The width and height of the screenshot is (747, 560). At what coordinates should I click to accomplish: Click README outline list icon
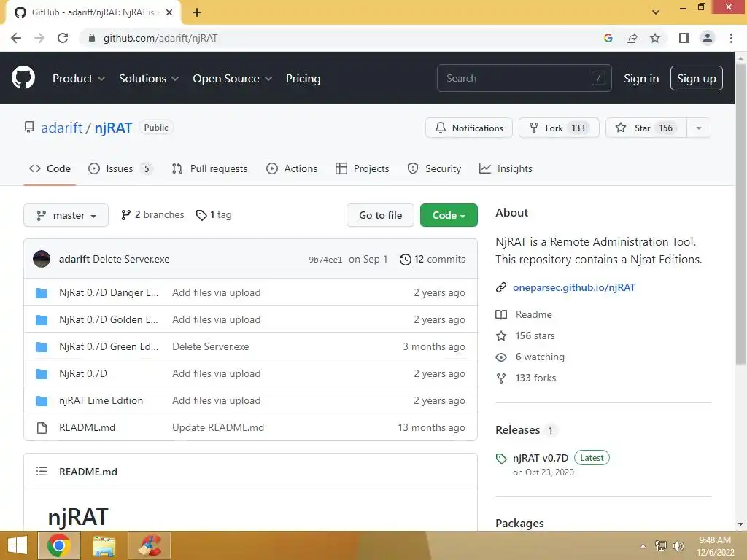pos(42,472)
